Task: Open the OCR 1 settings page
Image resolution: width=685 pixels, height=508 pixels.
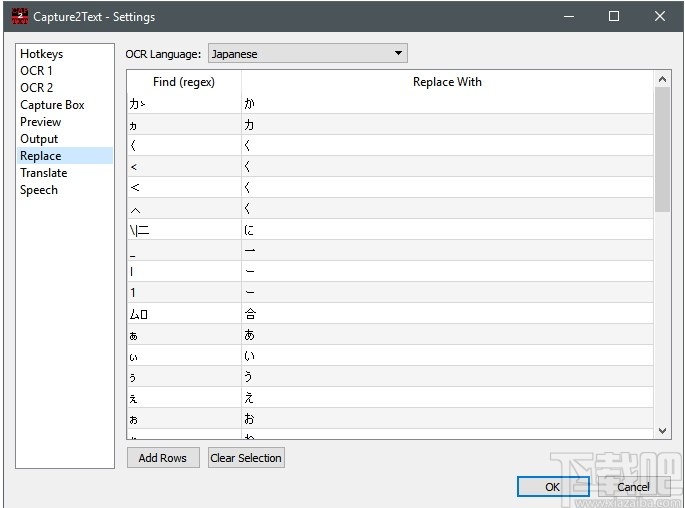Action: coord(36,71)
